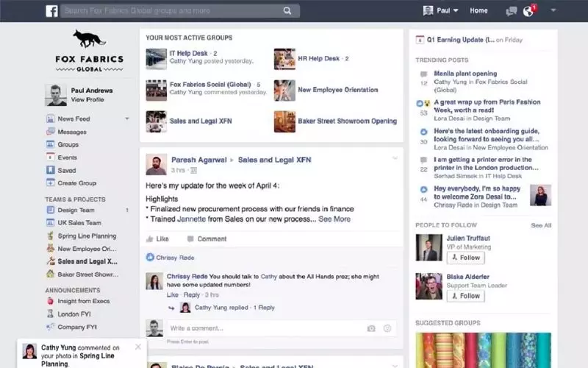Click the Fox Fabrics Global logo
The height and width of the screenshot is (368, 588).
click(89, 51)
